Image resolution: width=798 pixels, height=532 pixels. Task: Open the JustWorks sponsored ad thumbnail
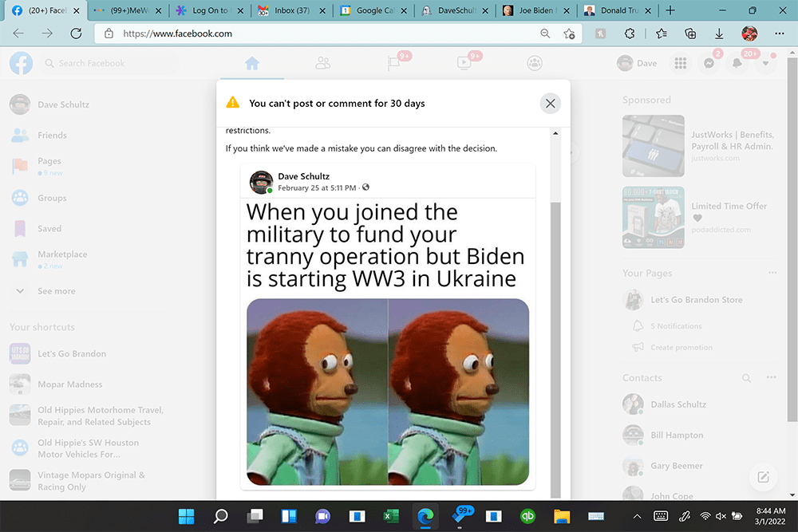[x=653, y=146]
